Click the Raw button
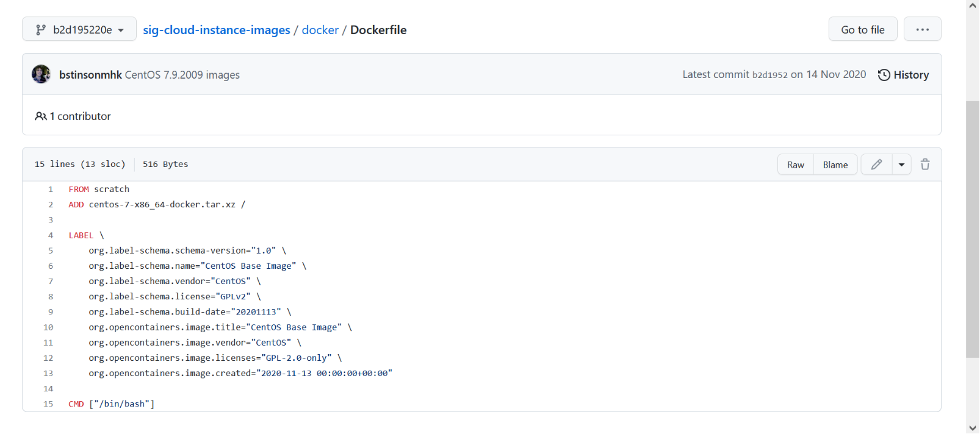This screenshot has width=980, height=434. (x=795, y=165)
